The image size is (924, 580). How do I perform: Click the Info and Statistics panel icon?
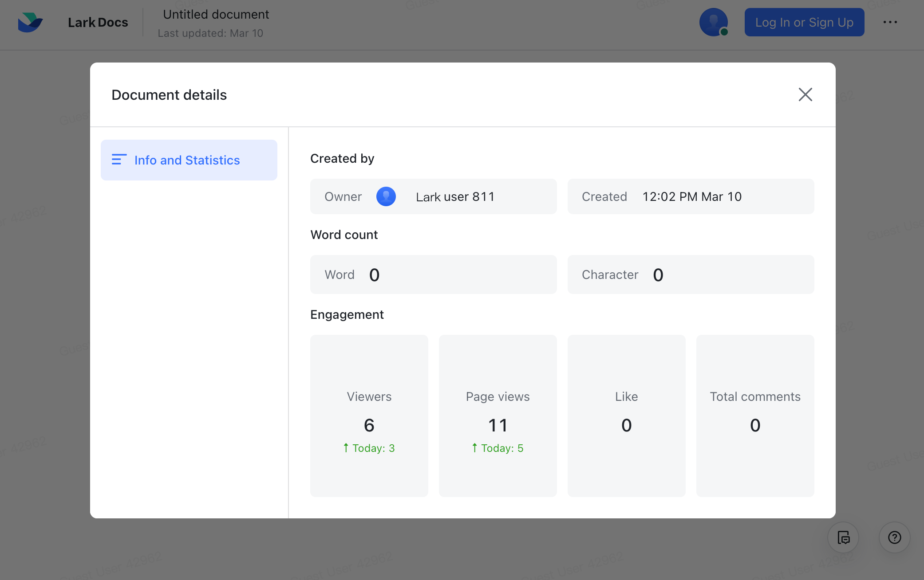[x=119, y=159]
